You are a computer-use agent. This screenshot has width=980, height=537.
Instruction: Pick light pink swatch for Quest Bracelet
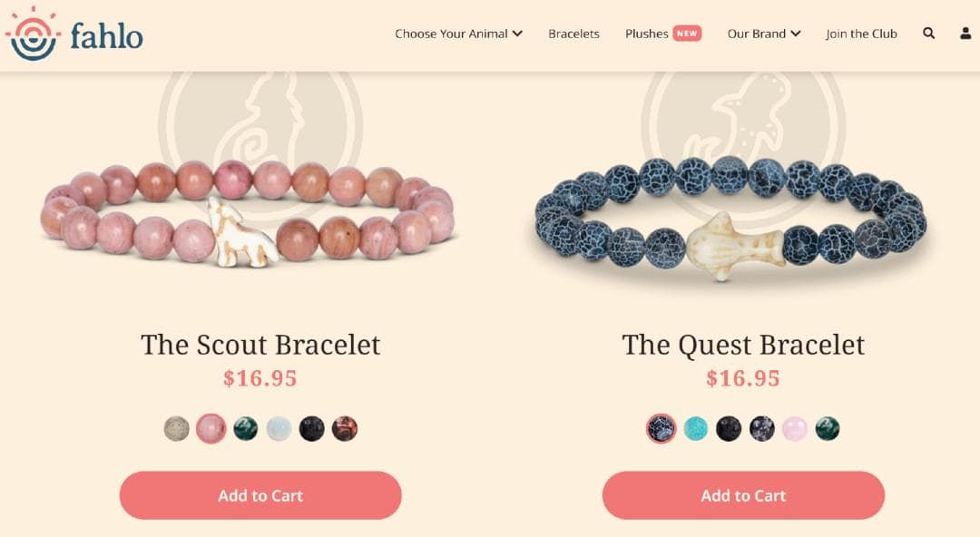point(794,429)
